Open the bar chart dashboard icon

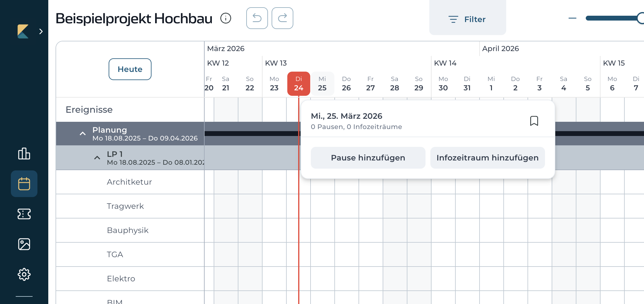(x=24, y=154)
